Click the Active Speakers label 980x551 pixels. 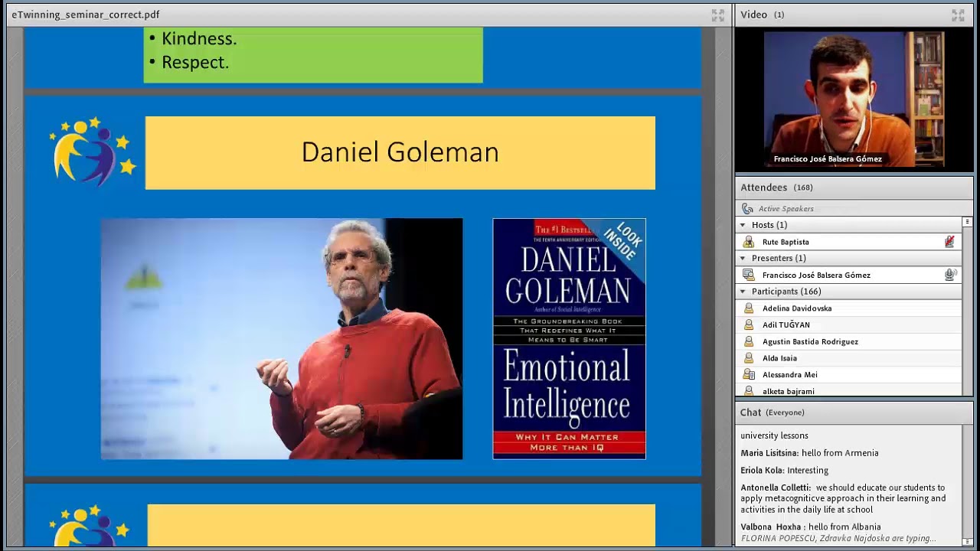pyautogui.click(x=786, y=209)
